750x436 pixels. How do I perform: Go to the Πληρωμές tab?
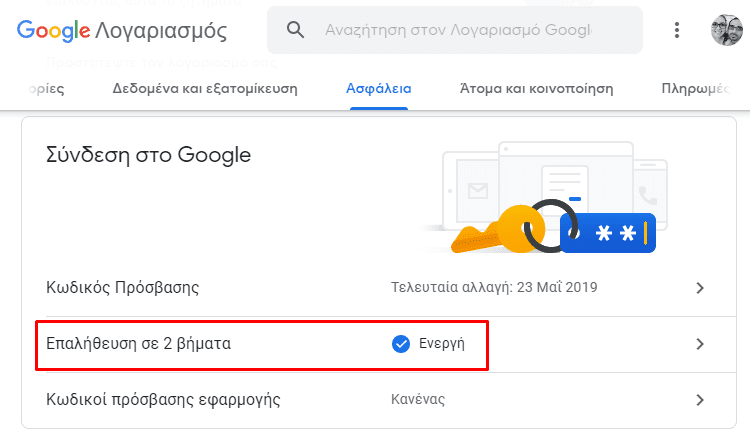(x=695, y=89)
